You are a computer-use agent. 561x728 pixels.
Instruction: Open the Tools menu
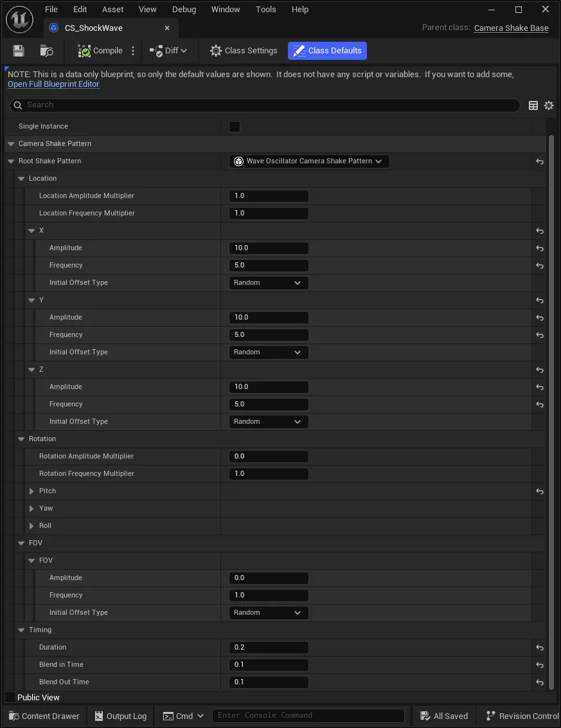click(266, 9)
